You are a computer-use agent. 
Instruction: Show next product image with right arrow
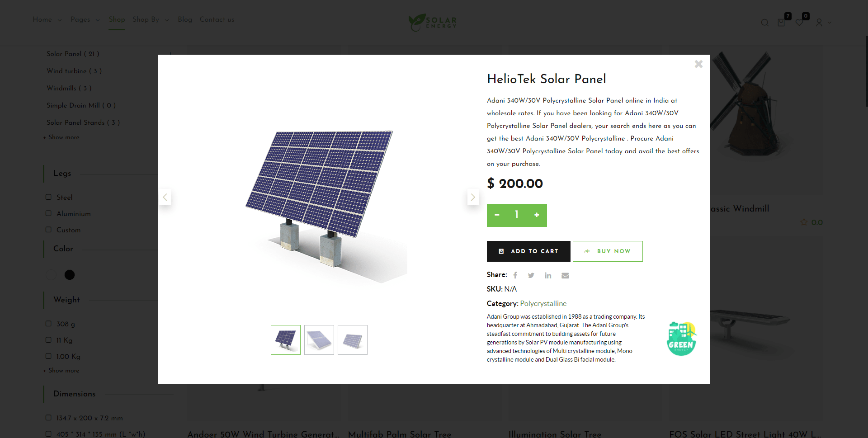coord(473,197)
